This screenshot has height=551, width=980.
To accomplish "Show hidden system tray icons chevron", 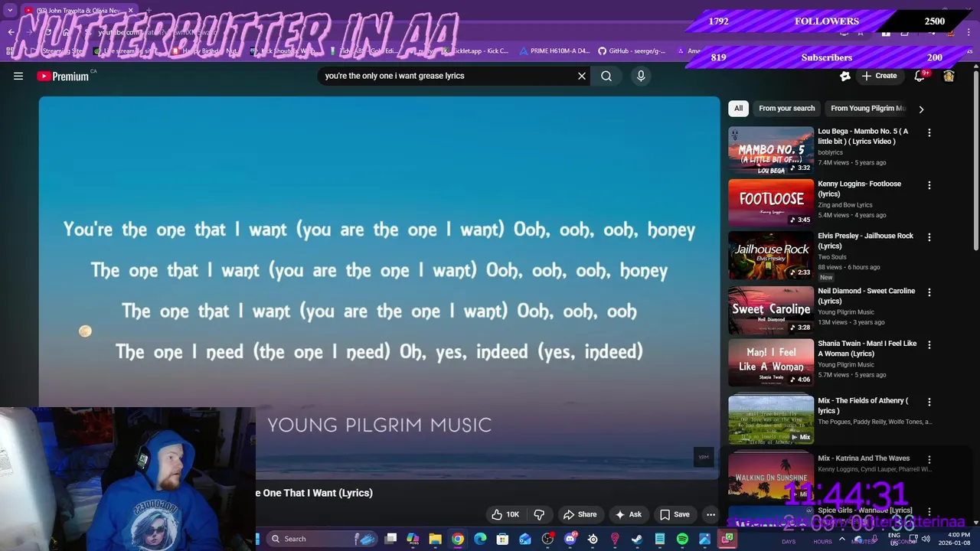I will click(841, 539).
